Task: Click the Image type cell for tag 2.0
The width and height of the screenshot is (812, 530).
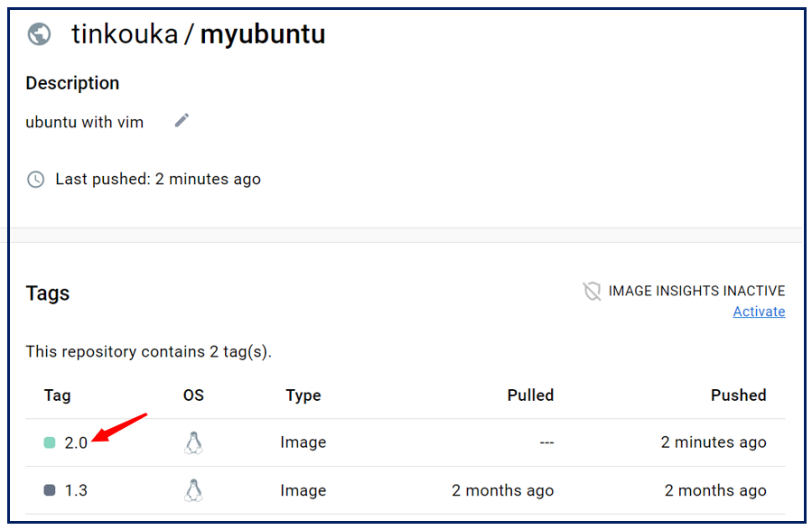Action: coord(303,442)
